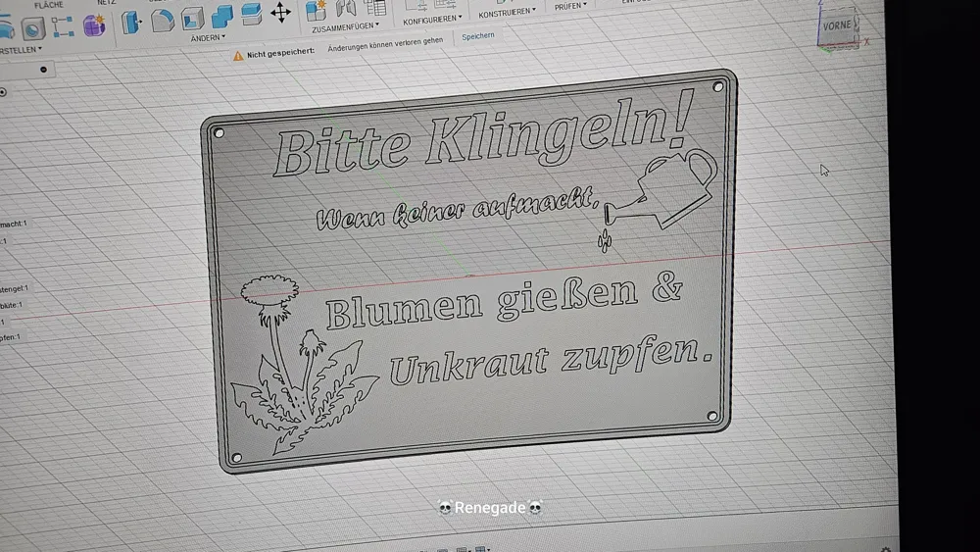The height and width of the screenshot is (552, 980).
Task: Select the 'Bitte Klingeln!' text body
Action: point(482,135)
